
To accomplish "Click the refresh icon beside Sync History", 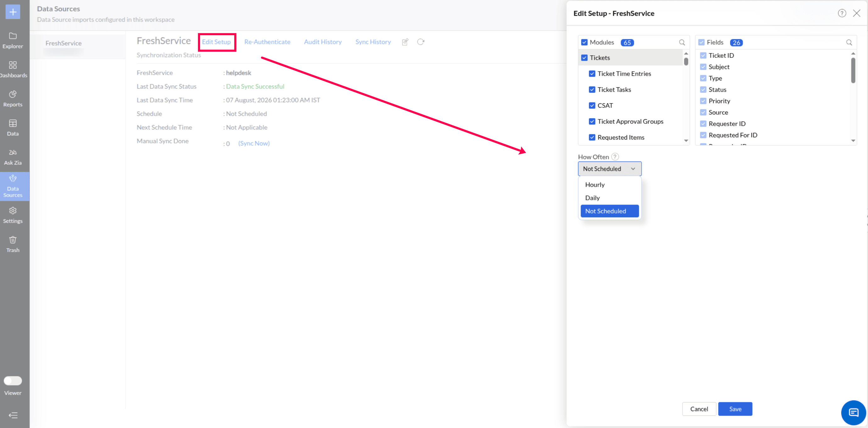I will (420, 42).
